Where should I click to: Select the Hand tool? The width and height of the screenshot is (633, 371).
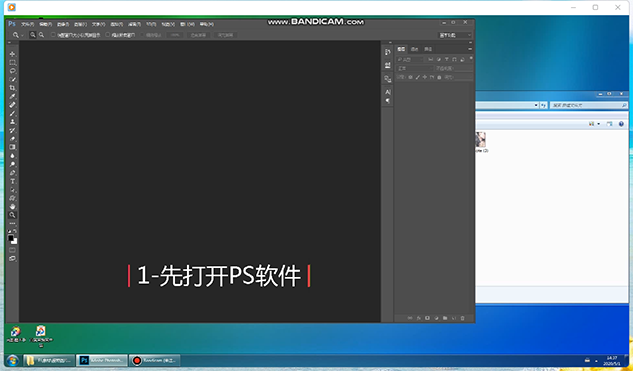(x=12, y=207)
